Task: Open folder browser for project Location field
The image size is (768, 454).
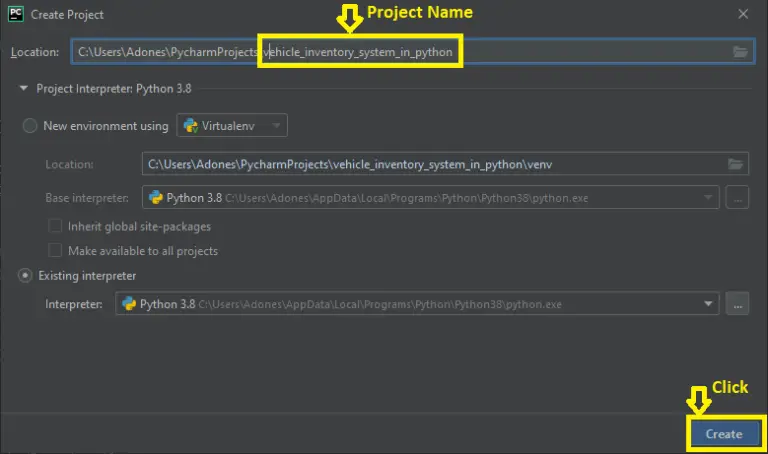Action: point(740,51)
